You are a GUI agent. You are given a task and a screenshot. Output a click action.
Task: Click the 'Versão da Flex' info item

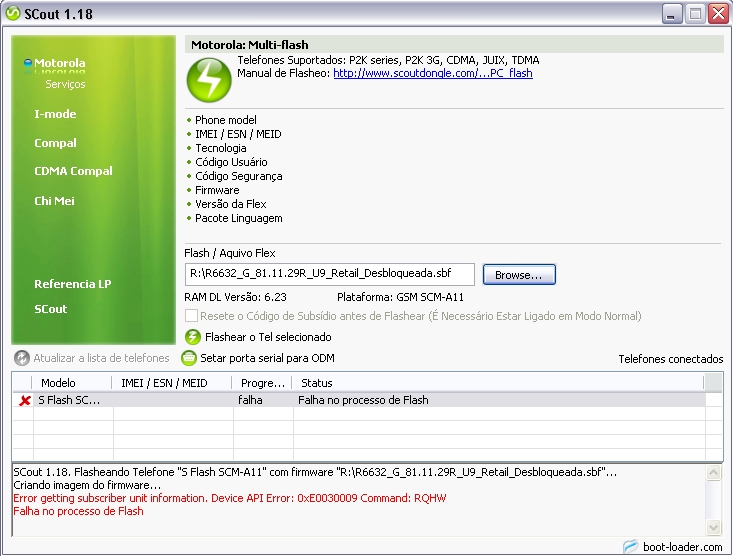coord(230,204)
